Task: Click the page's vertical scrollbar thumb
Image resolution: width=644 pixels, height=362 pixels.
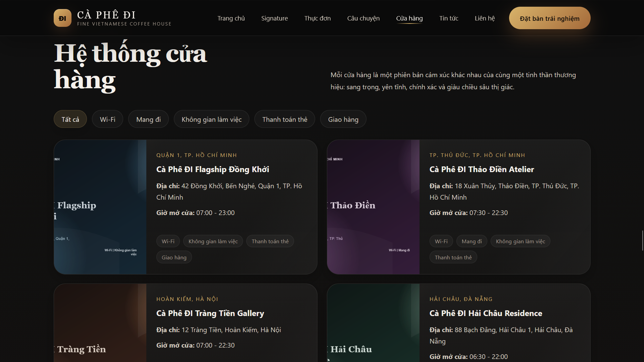Action: pyautogui.click(x=642, y=240)
